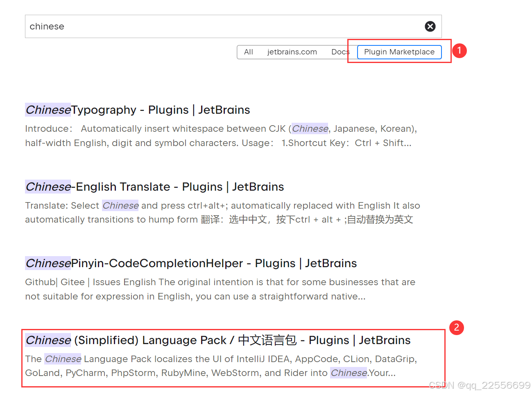The image size is (532, 394).
Task: Click the description beginning "Introduce: Automatically insert whitespace"
Action: click(221, 136)
